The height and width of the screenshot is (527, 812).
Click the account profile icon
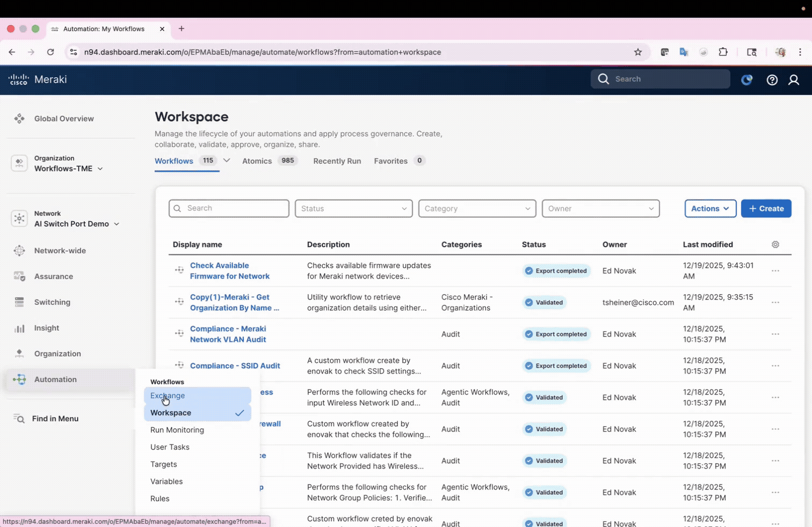[794, 79]
